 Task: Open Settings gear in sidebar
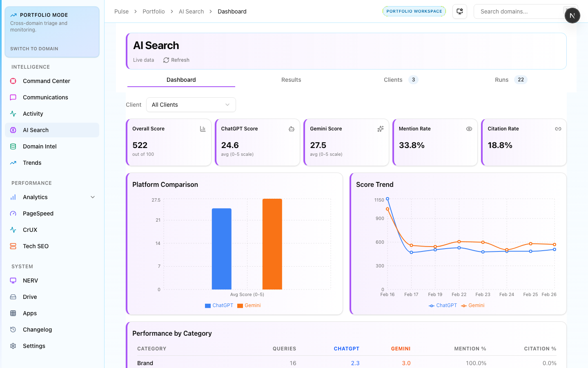click(x=13, y=346)
